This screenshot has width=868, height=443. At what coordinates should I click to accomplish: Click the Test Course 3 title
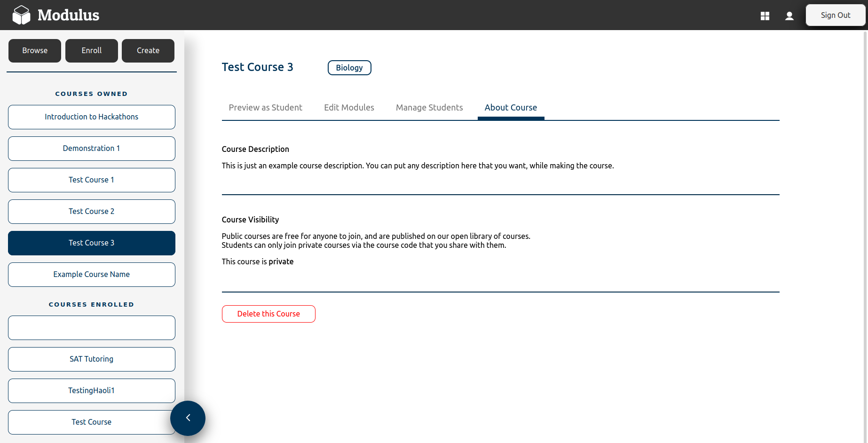[x=257, y=67]
